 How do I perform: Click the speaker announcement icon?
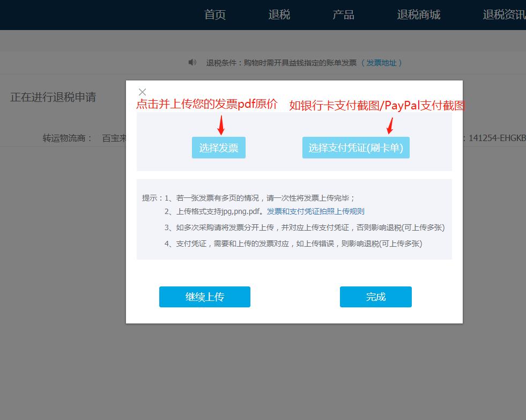point(192,62)
